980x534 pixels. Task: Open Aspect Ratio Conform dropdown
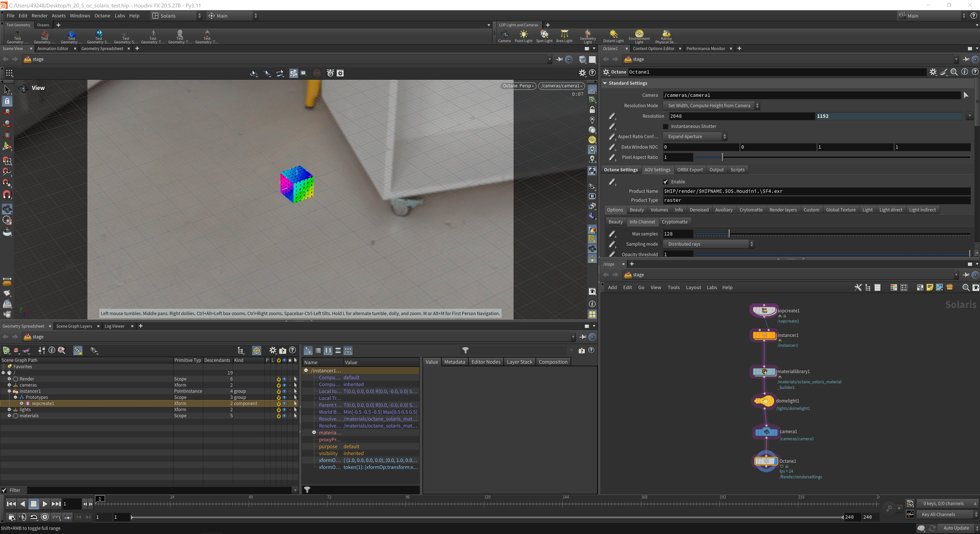(695, 137)
